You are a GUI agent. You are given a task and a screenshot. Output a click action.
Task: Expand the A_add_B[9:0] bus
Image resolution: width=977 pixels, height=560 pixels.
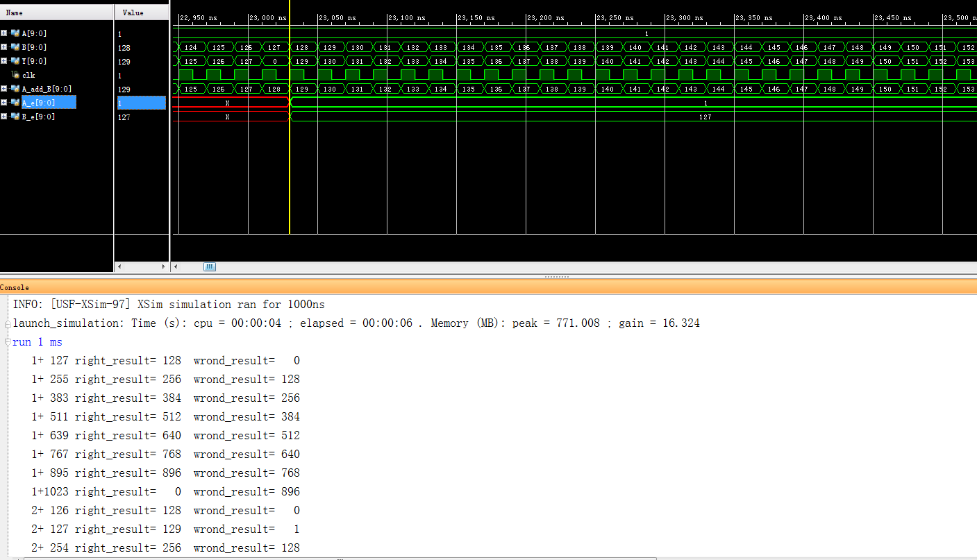(x=4, y=89)
